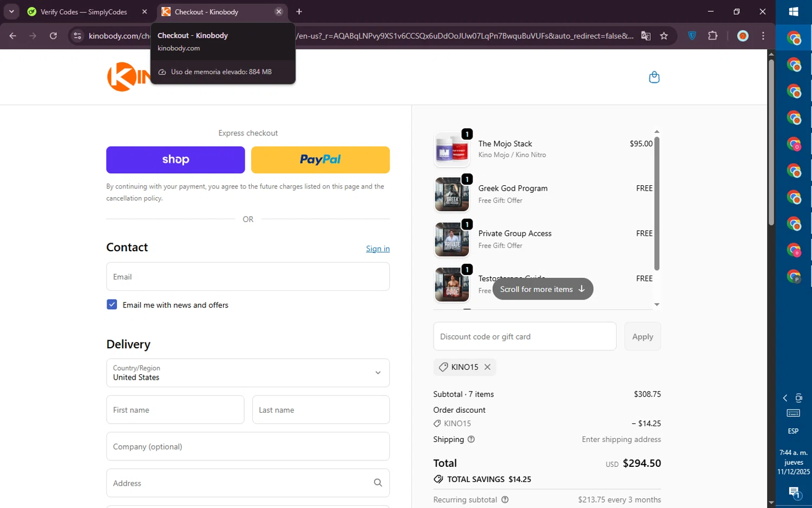Screen dimensions: 812x508
Task: Click the order items list scrollbar
Action: tap(657, 203)
